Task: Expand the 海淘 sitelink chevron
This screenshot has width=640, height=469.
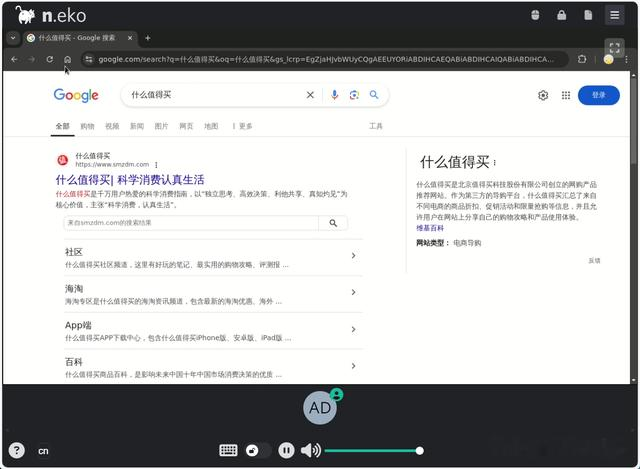Action: (353, 292)
